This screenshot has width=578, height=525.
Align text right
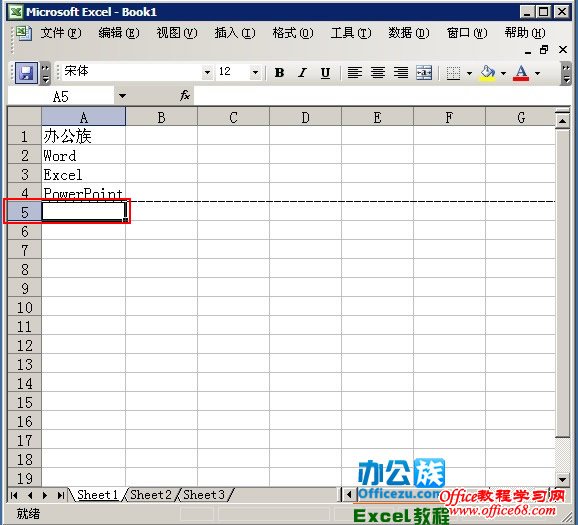(401, 73)
